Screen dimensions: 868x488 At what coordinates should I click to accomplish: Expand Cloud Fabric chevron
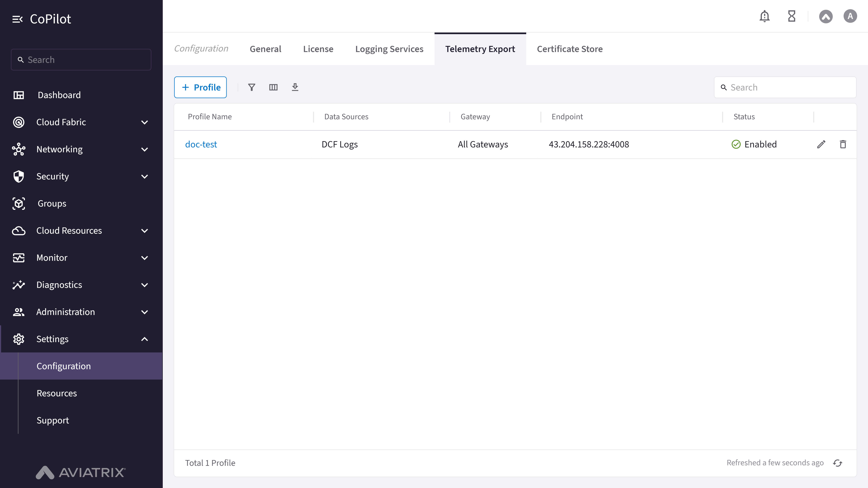point(145,122)
